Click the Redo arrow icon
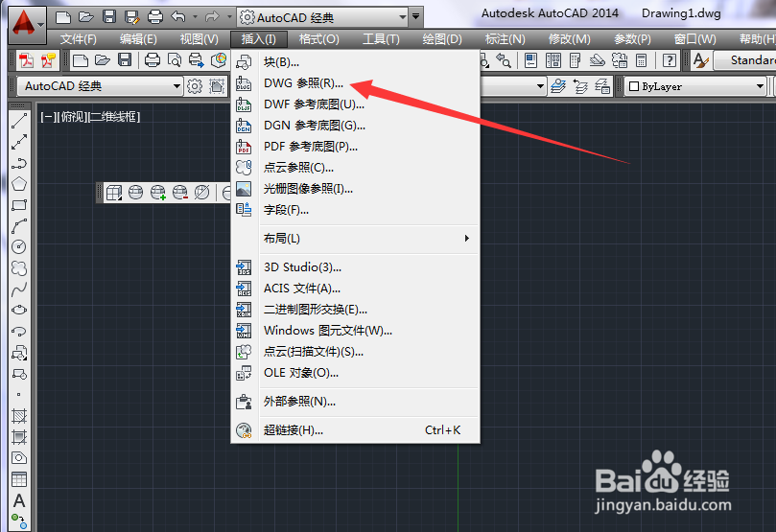 (212, 17)
